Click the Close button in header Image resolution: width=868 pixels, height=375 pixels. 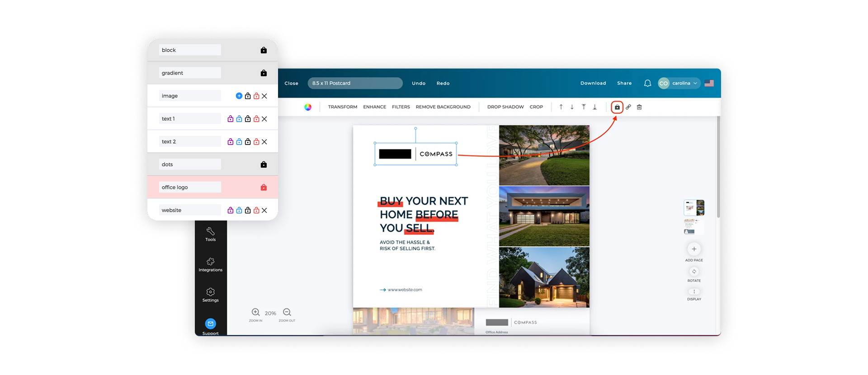(x=291, y=83)
